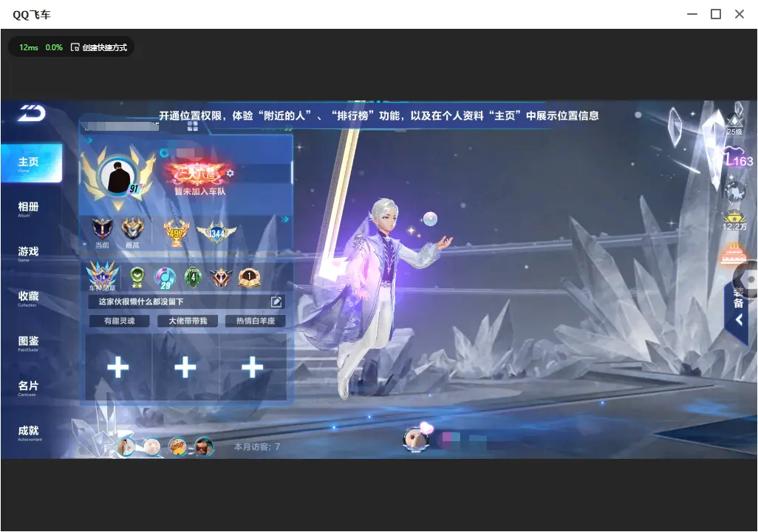
Task: Click the signature 这家伙很懒什么都没留下
Action: (x=140, y=301)
